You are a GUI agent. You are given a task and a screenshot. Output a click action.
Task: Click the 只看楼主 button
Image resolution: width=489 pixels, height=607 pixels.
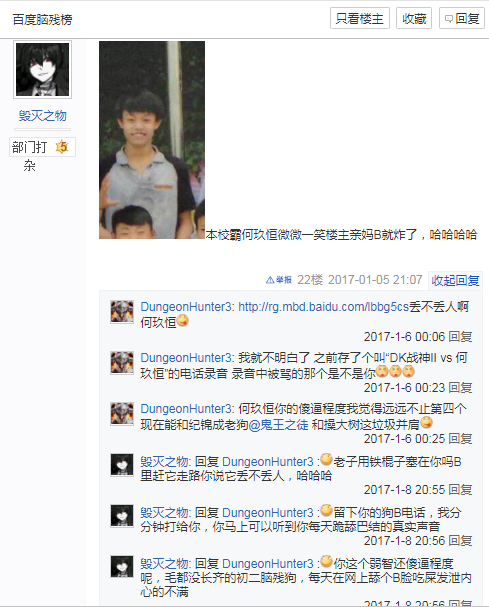coord(360,18)
